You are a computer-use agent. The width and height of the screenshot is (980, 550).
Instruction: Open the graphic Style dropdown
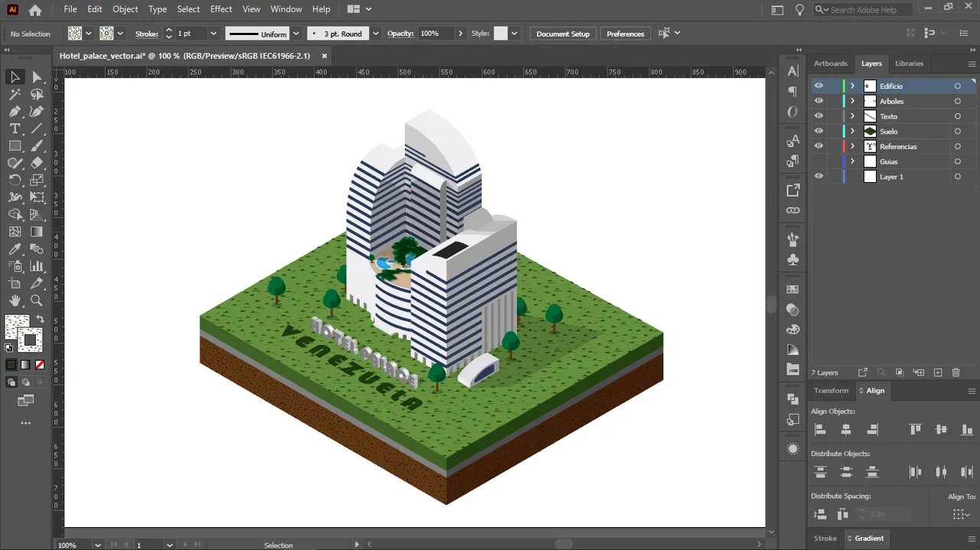coord(514,34)
